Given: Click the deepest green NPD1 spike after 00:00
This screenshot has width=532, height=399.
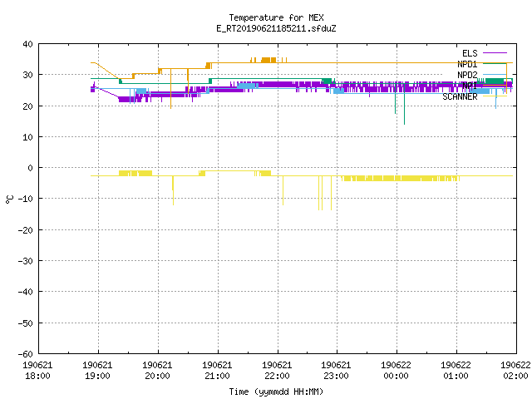Looking at the screenshot, I should [x=405, y=103].
